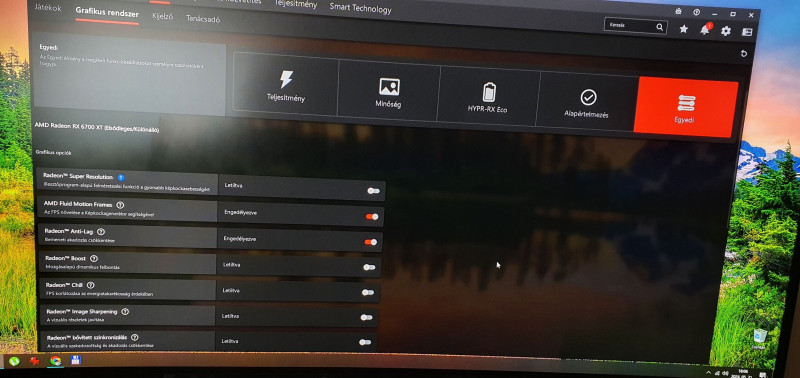Click help icon beside Radeon Boost
The width and height of the screenshot is (800, 378).
[93, 259]
